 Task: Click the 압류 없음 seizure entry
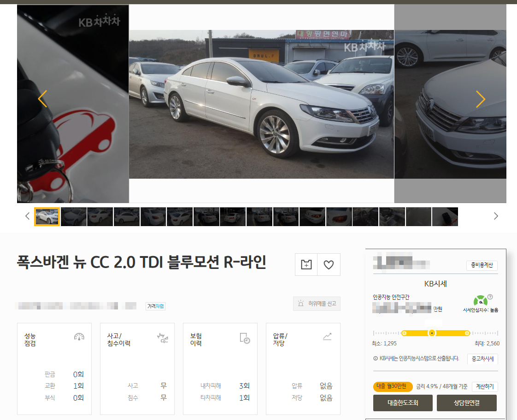312,386
